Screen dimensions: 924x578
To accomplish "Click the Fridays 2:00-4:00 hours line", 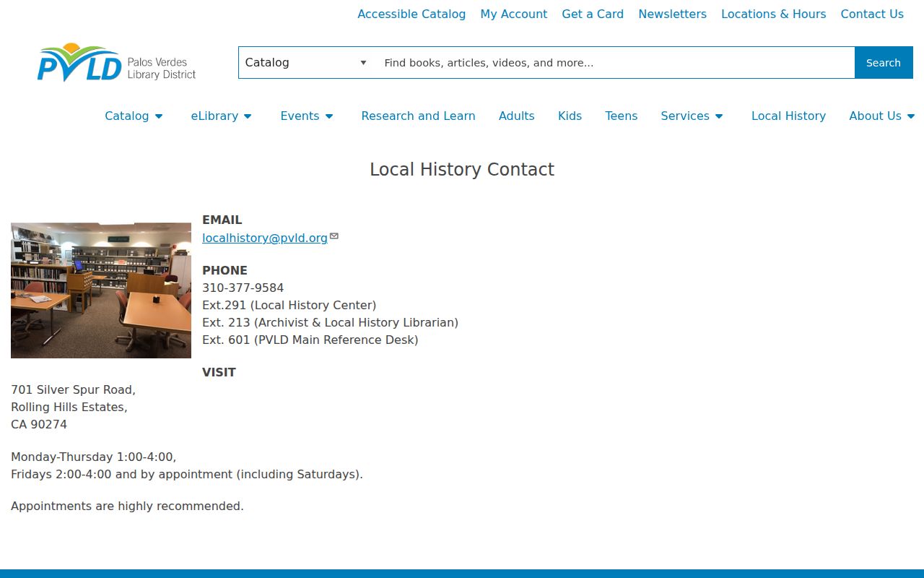I will coord(187,474).
